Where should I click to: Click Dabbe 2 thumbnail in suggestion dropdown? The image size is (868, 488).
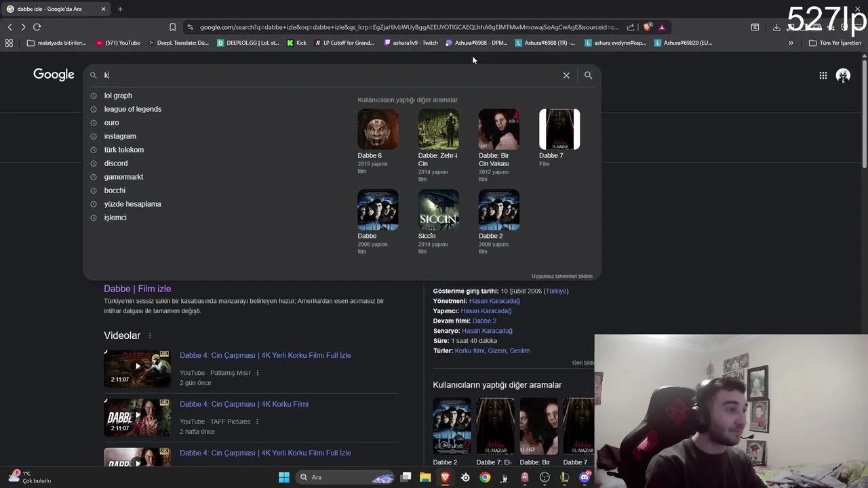(499, 209)
